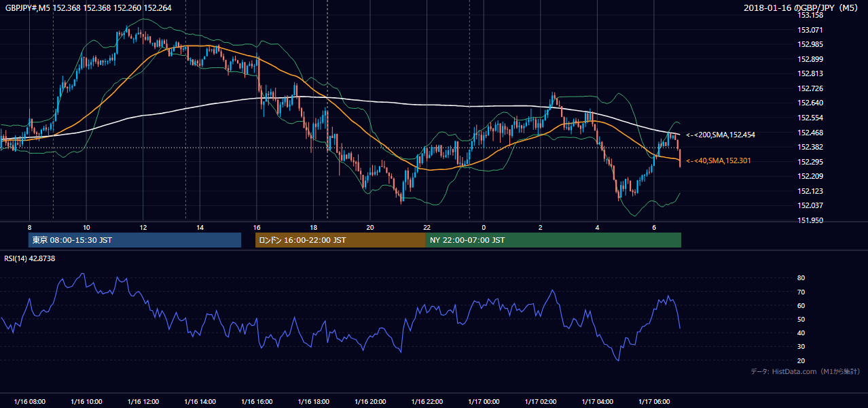Click the 1/16 20:00 time axis label
This screenshot has width=868, height=408.
pos(370,402)
